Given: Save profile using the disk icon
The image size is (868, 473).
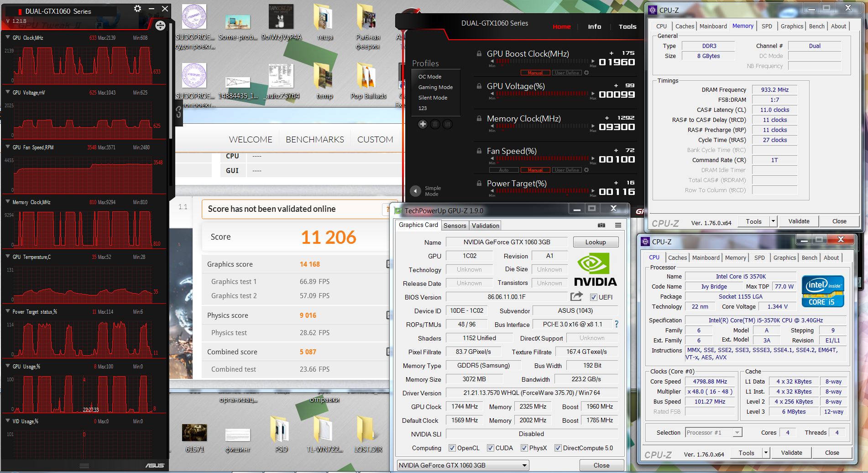Looking at the screenshot, I should [x=447, y=124].
